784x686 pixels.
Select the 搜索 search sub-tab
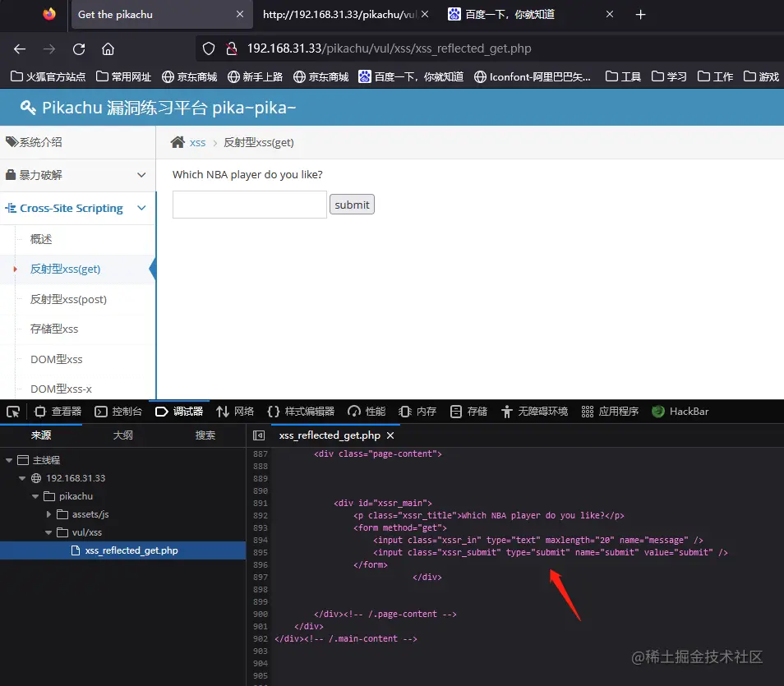(205, 435)
